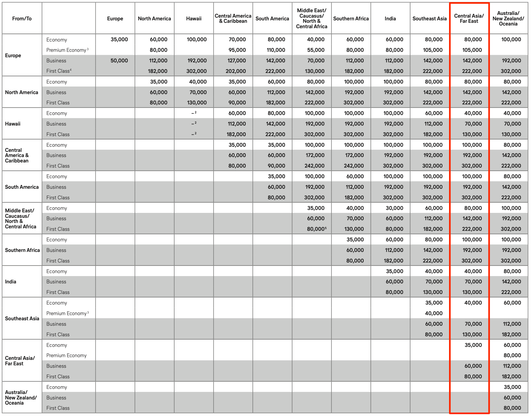Select the Southeast Asia Premium Economy 40,000 value
Image resolution: width=532 pixels, height=416 pixels.
pos(434,313)
